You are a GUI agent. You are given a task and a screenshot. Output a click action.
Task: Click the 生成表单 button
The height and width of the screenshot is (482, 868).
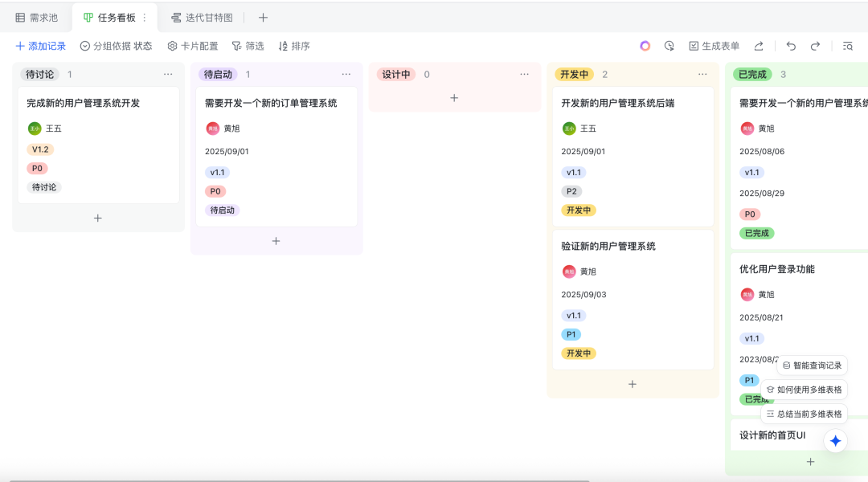click(x=714, y=46)
